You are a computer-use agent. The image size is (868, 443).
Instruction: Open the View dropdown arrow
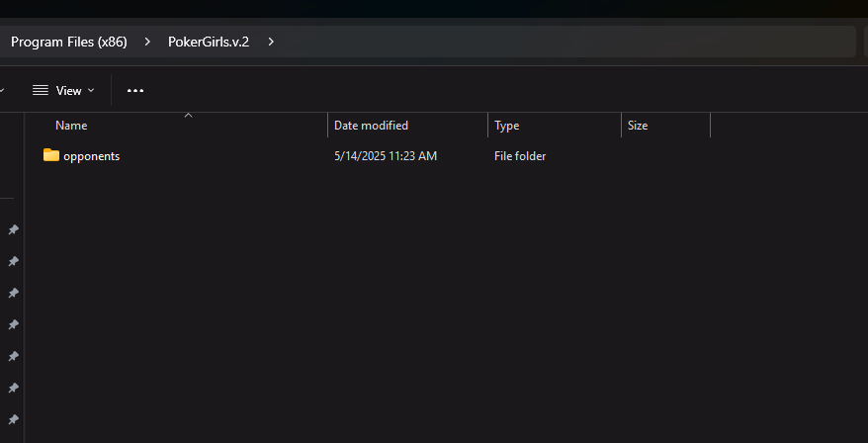pos(92,90)
